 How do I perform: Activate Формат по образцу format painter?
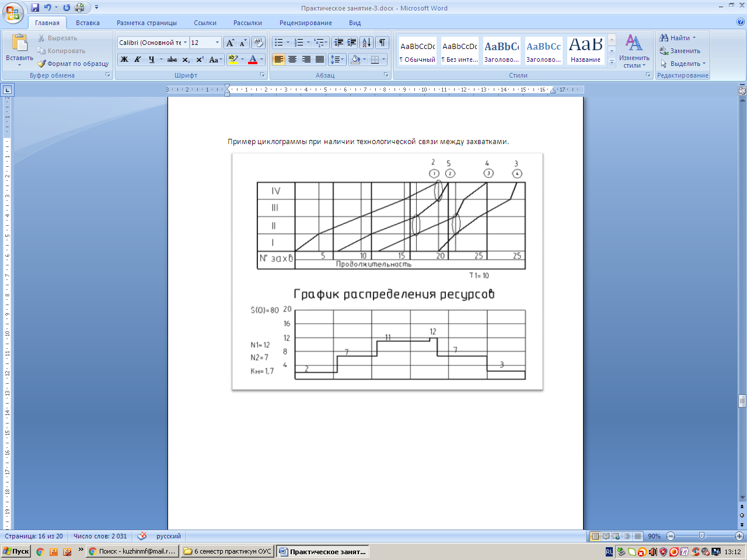click(x=73, y=64)
